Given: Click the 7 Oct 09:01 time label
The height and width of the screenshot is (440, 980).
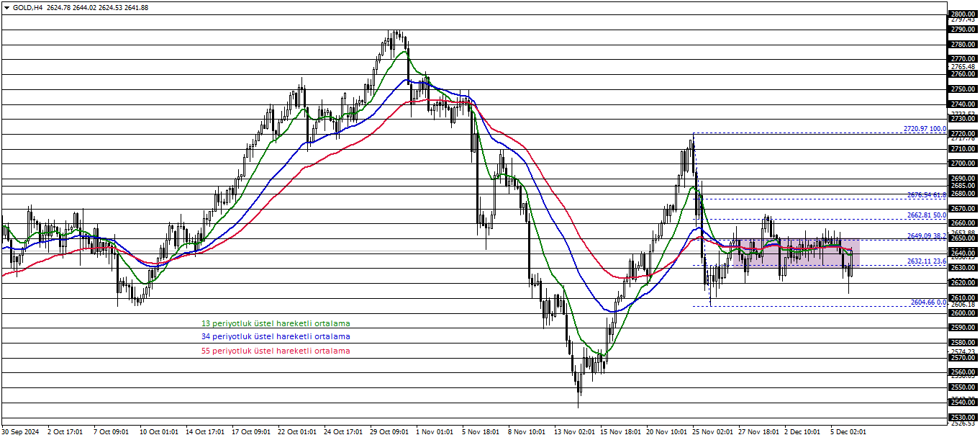Looking at the screenshot, I should tap(112, 432).
